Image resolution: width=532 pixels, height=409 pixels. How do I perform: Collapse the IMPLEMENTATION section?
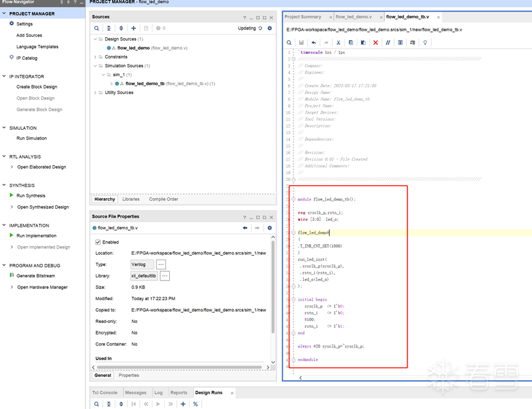[4, 225]
